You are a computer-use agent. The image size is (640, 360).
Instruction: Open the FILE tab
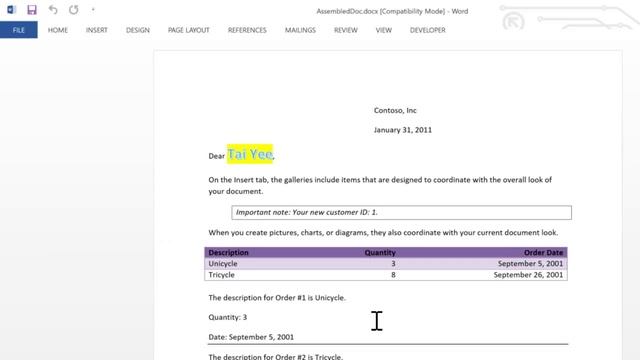[19, 30]
